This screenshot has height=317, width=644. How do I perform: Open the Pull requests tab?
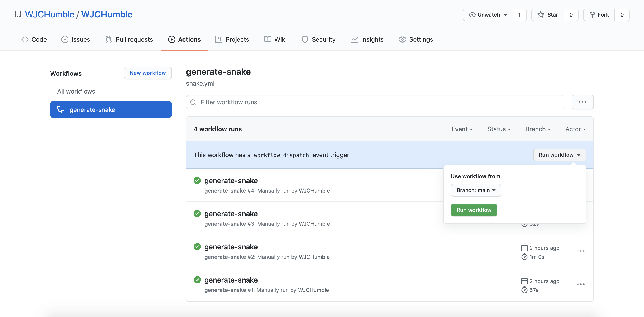129,40
